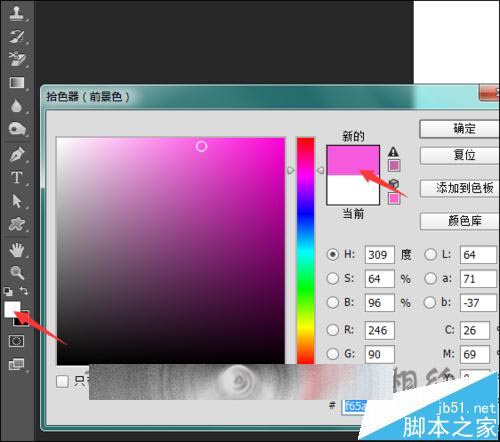Pick the in-gamut color swatch below the warning

click(x=394, y=165)
